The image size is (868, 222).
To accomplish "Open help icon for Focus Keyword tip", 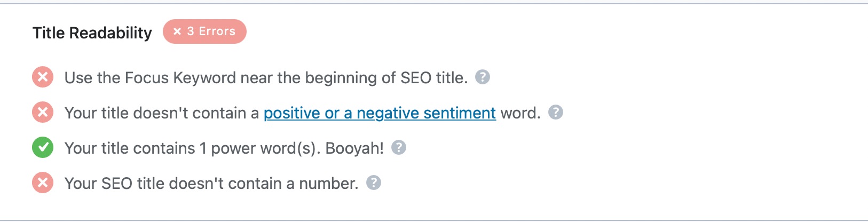I will (483, 77).
